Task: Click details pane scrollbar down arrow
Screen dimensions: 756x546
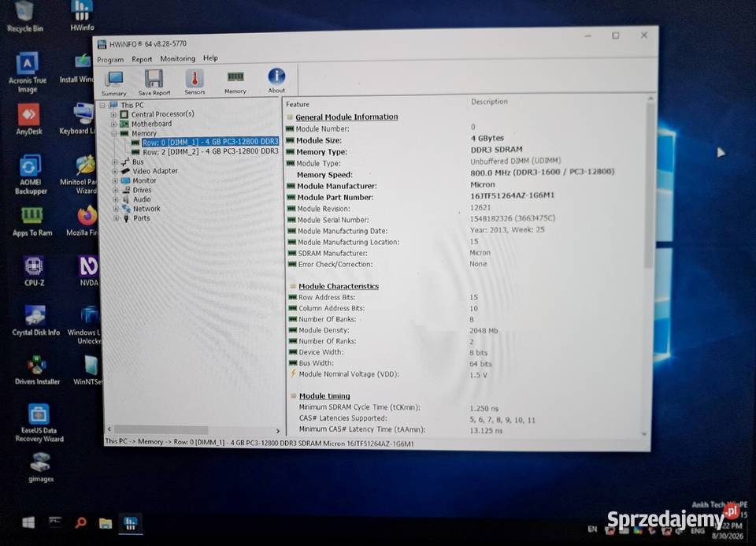Action: pos(645,433)
